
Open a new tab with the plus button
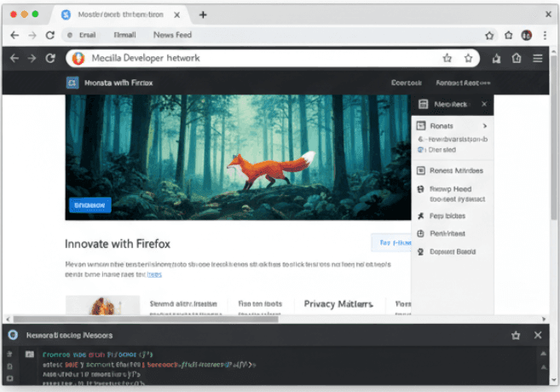(x=203, y=14)
